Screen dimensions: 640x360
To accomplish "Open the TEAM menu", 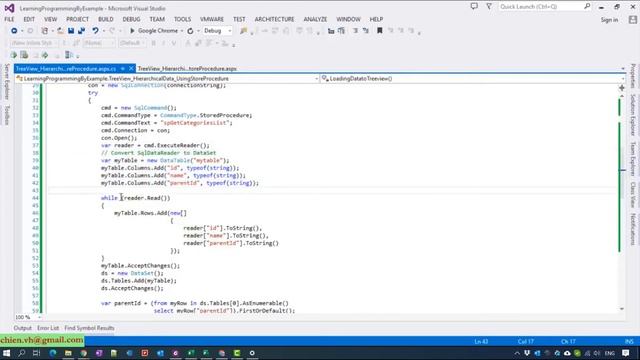I will [x=157, y=19].
